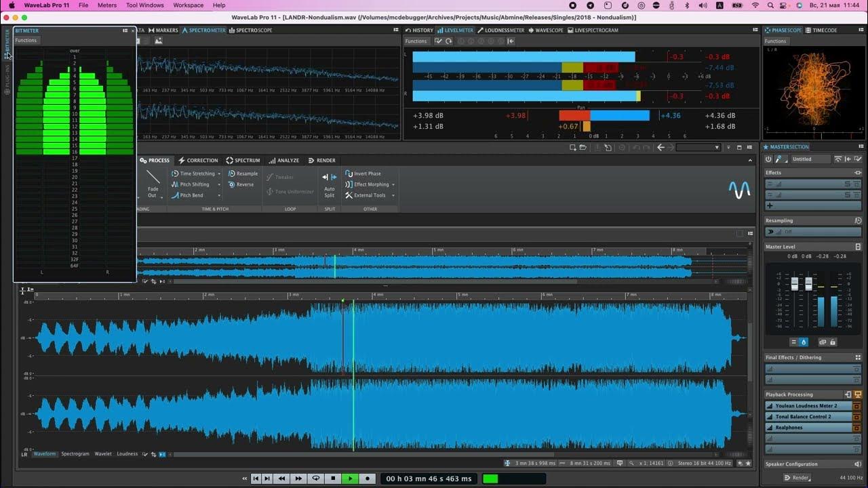The width and height of the screenshot is (868, 488).
Task: Open the Pitch Bend dropdown arrow
Action: tap(219, 196)
